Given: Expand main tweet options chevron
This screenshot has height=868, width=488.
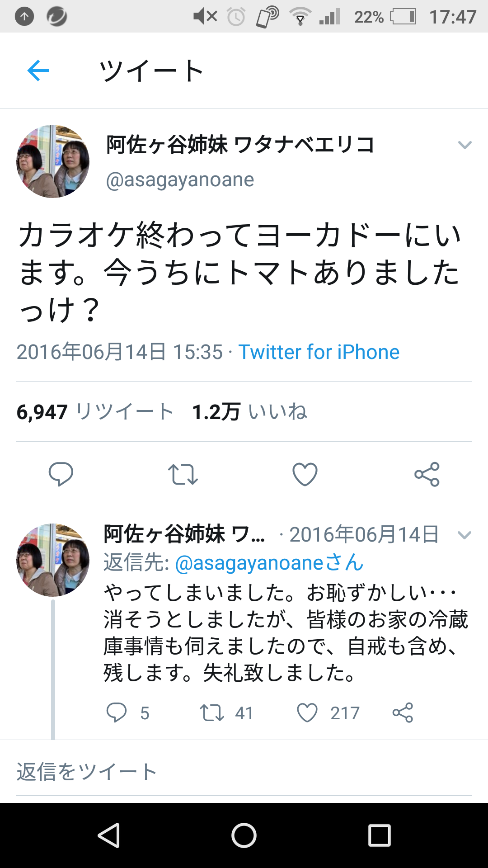Looking at the screenshot, I should click(x=465, y=145).
